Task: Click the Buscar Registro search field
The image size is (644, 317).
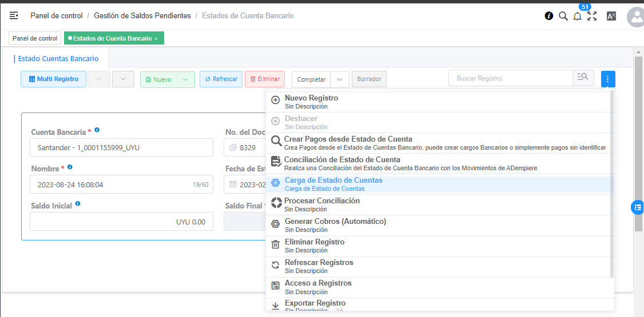Action: (x=510, y=78)
